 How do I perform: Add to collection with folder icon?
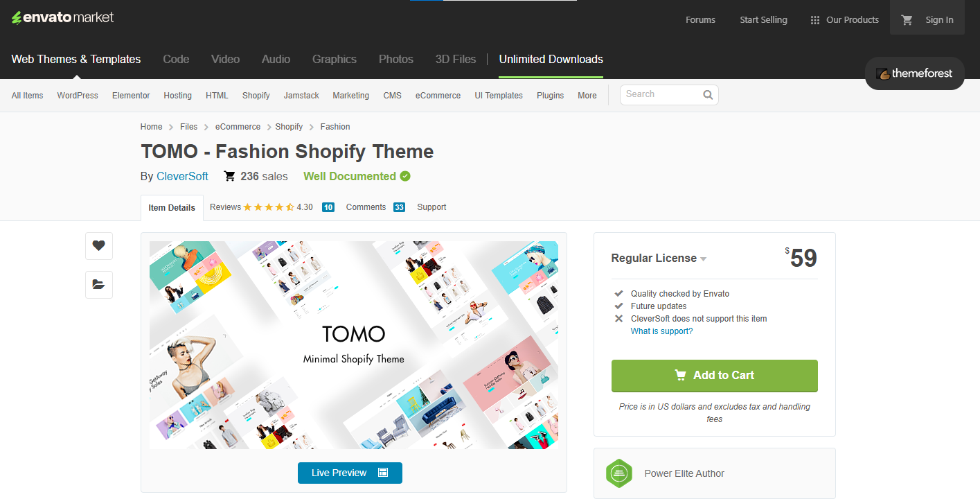(99, 284)
